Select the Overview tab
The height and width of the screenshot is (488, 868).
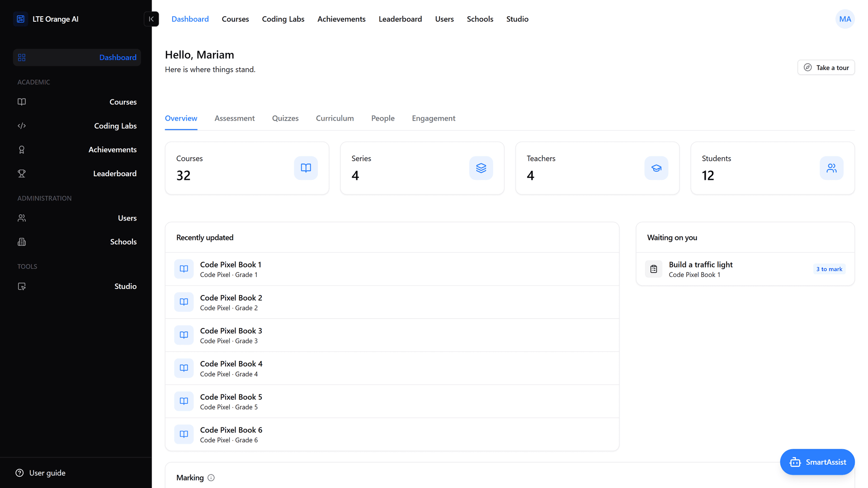point(181,118)
